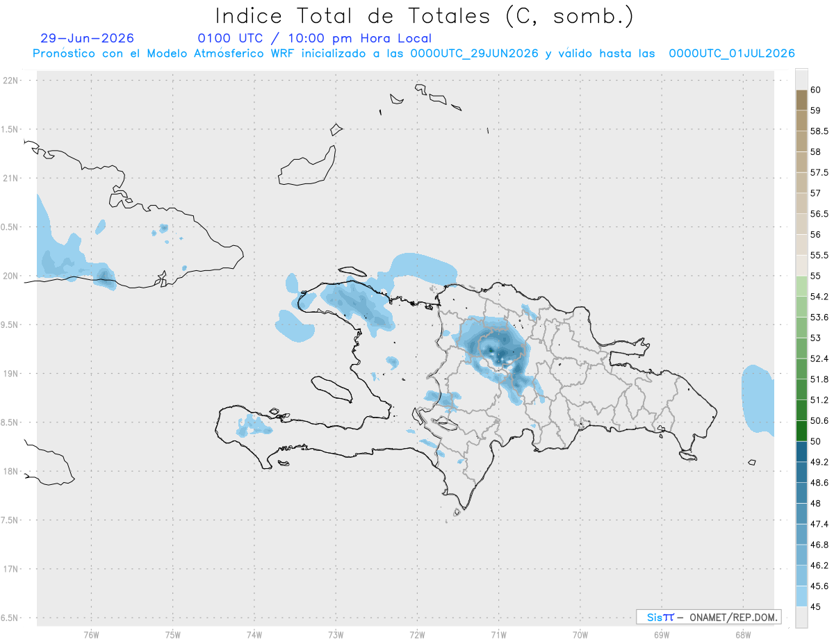Click the "54.2" value on the color scale
The width and height of the screenshot is (834, 644).
[x=819, y=297]
